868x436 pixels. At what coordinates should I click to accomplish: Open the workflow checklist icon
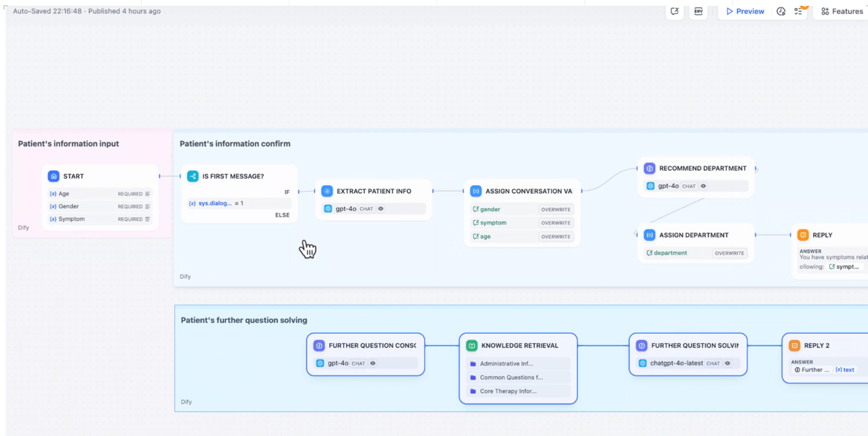coord(799,12)
